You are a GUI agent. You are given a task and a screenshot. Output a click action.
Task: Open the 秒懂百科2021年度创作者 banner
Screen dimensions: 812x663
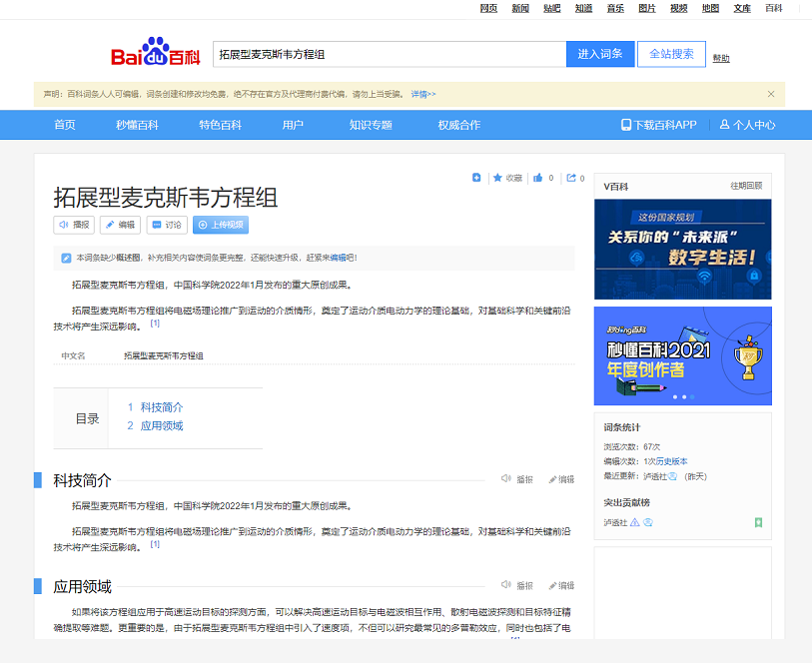(682, 355)
